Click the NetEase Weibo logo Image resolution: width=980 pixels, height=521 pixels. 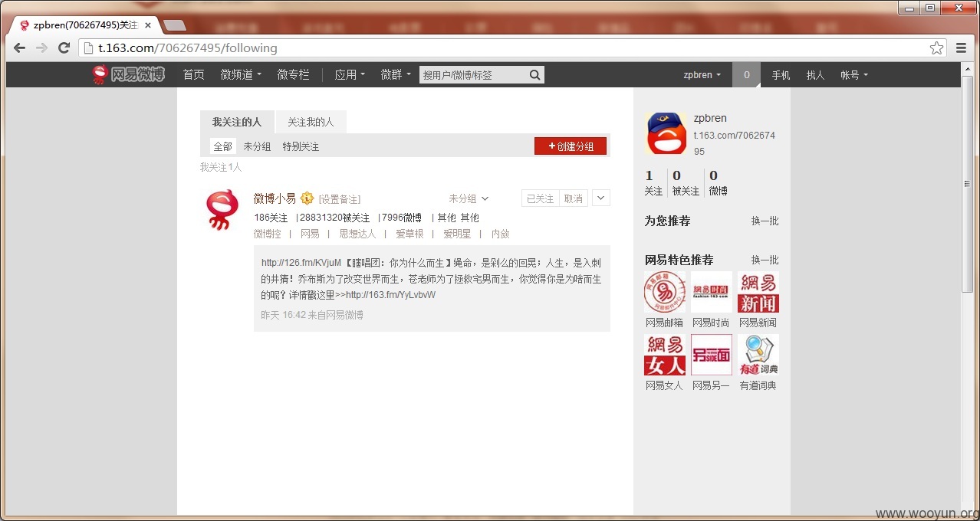[128, 74]
